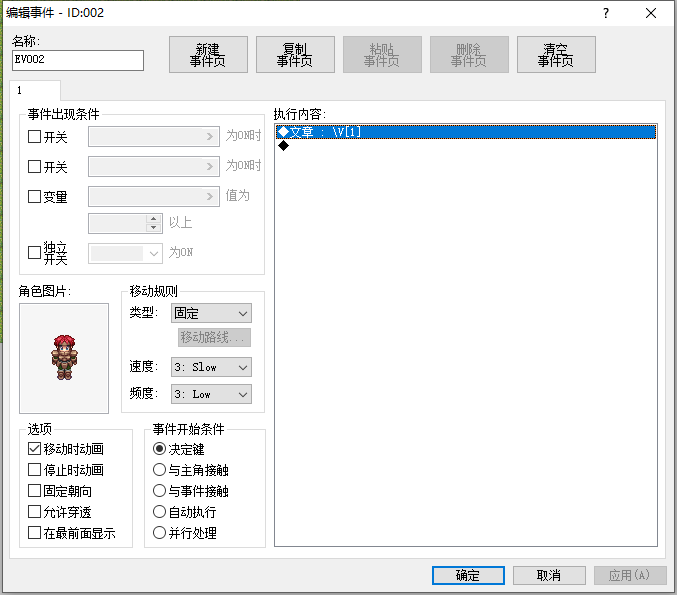Select the empty command line diamond
Screen dimensions: 677x595
tap(284, 146)
